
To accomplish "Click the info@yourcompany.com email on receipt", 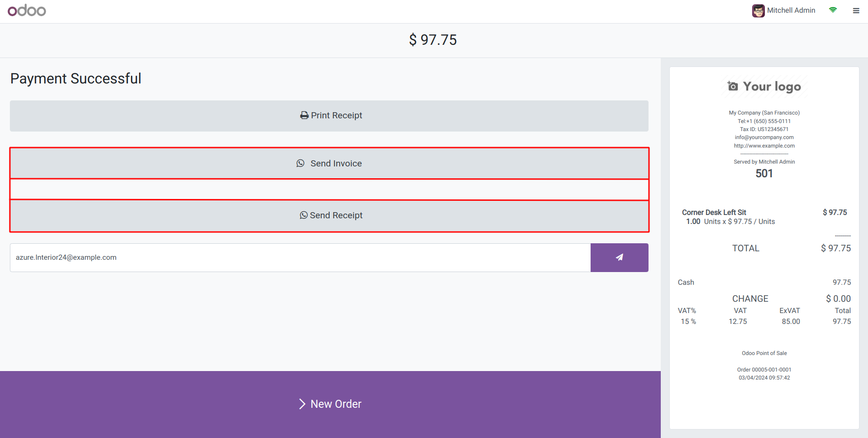I will [764, 137].
